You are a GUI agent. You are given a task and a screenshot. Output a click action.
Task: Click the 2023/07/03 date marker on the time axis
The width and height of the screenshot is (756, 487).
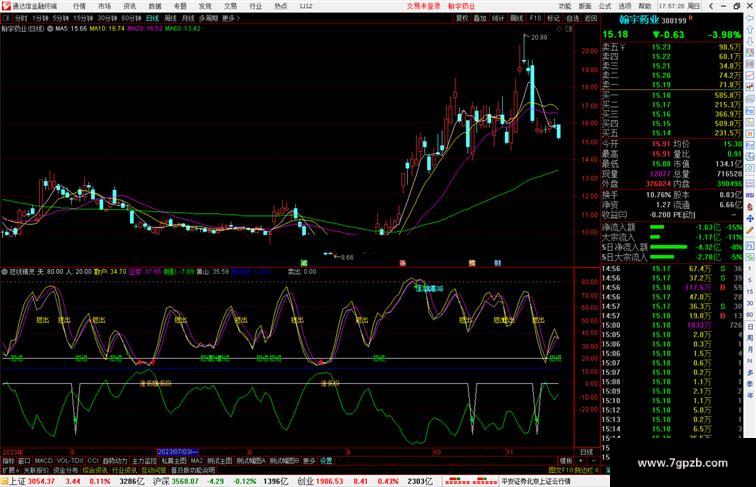pyautogui.click(x=178, y=452)
